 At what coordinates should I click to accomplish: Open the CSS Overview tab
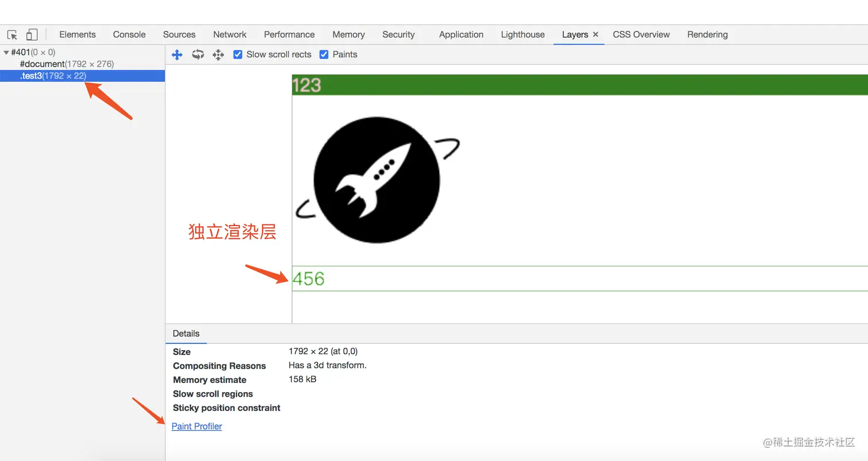(x=641, y=34)
